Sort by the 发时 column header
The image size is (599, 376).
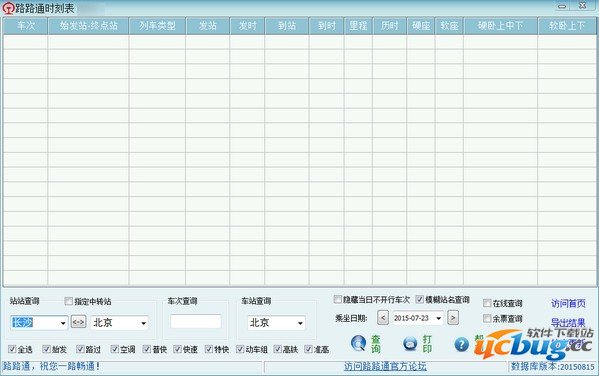[x=247, y=26]
